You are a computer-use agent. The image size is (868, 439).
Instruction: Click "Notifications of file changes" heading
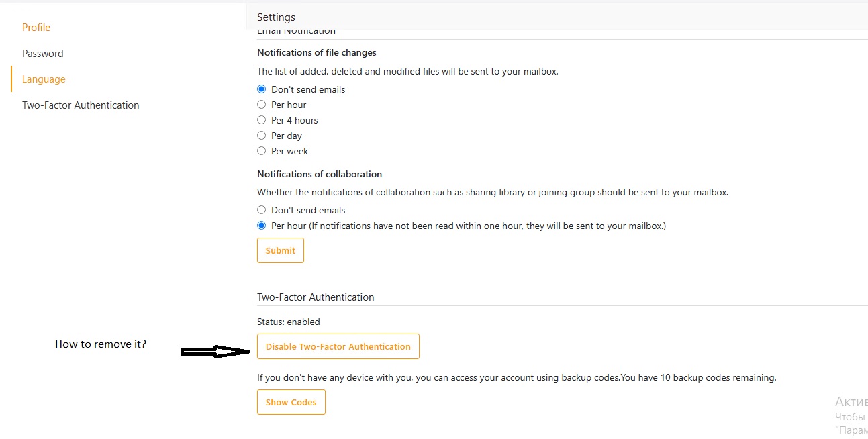[317, 52]
